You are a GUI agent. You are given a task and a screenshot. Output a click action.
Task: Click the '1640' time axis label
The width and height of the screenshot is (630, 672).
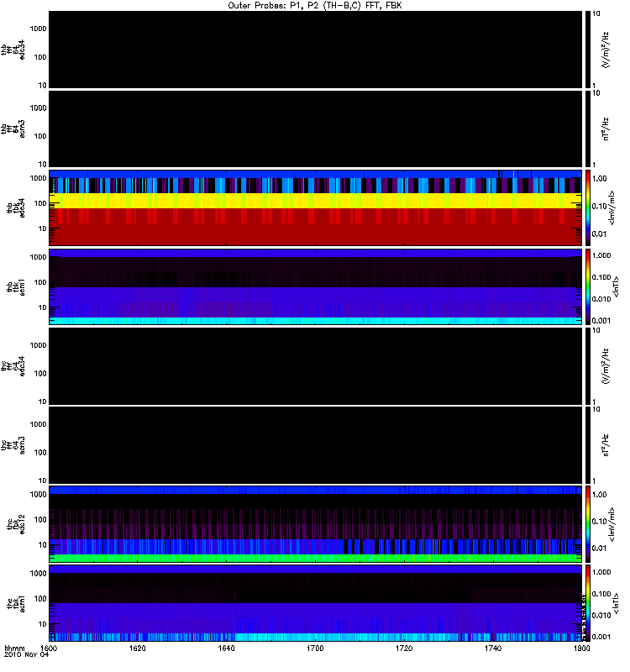point(226,648)
